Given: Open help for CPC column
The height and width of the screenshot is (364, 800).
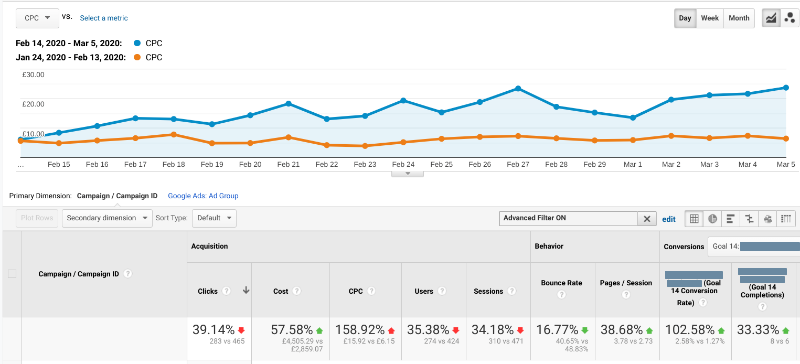Looking at the screenshot, I should coord(371,291).
